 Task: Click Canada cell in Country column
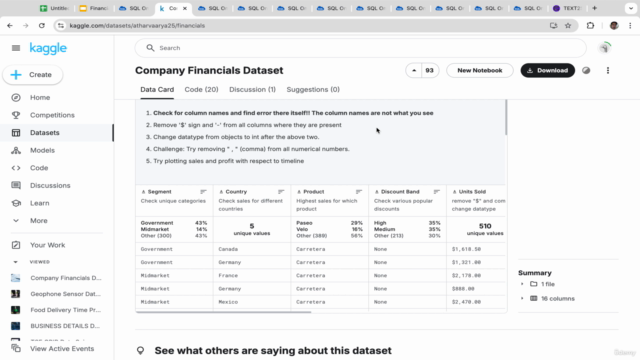pyautogui.click(x=228, y=249)
